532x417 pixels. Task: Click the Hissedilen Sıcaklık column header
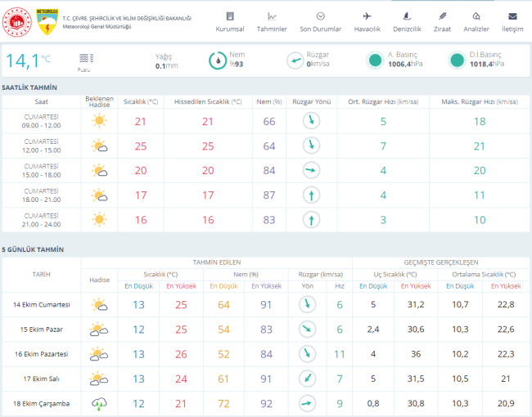(x=208, y=101)
